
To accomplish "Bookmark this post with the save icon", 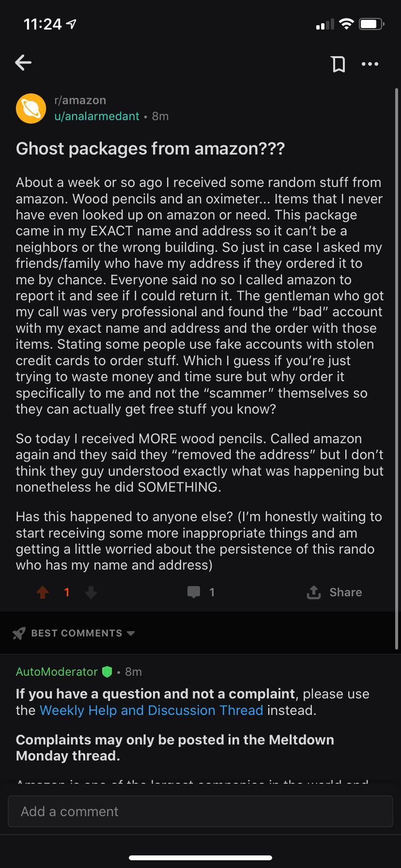I will coord(338,63).
